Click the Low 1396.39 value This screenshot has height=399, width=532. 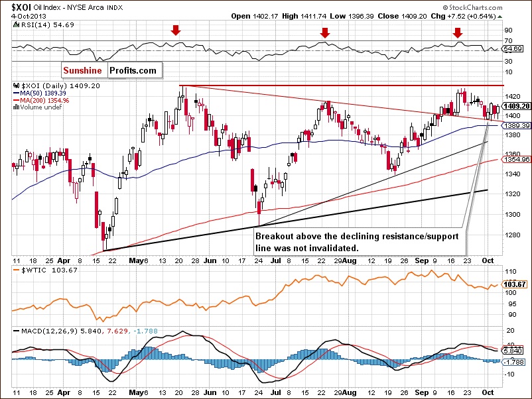pyautogui.click(x=352, y=16)
